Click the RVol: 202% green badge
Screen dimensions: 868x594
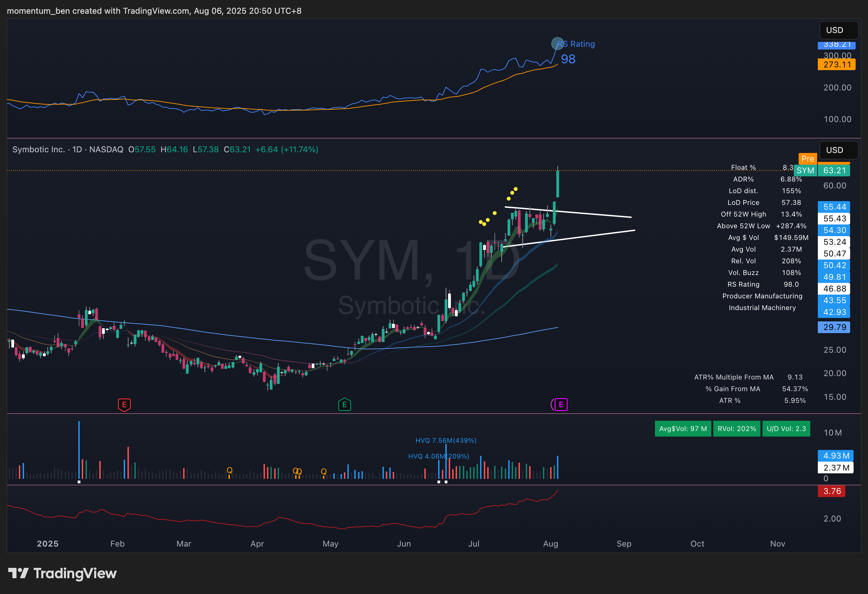pyautogui.click(x=736, y=429)
